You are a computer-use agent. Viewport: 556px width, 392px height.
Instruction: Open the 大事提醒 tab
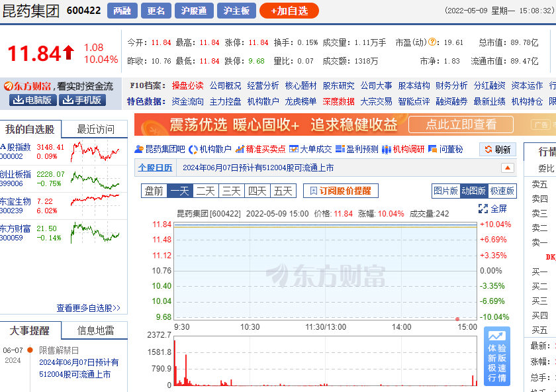pos(30,330)
